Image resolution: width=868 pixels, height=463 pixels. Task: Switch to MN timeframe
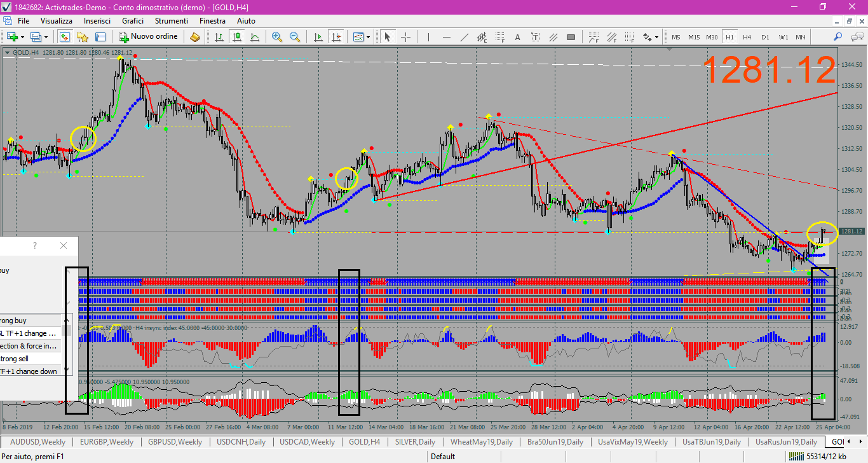point(801,37)
